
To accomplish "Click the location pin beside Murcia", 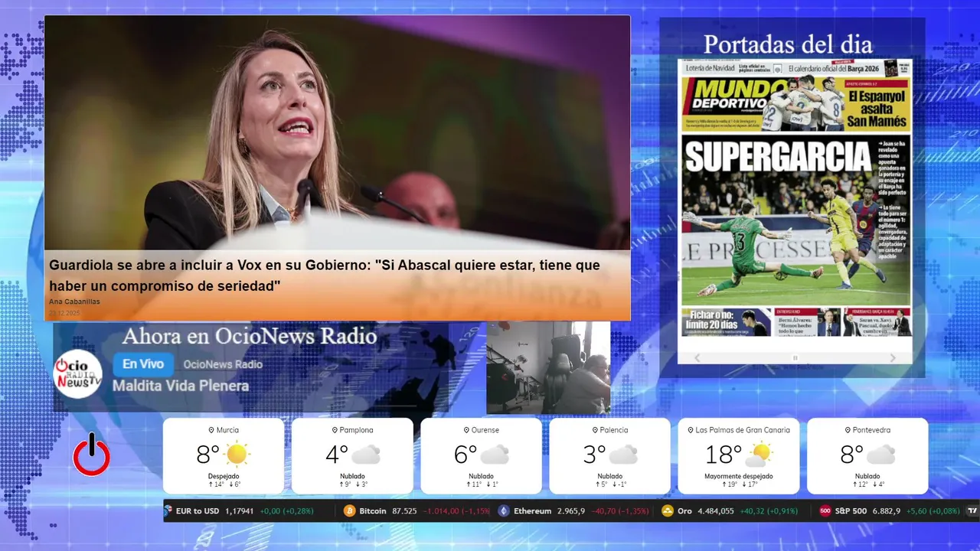I will [211, 430].
